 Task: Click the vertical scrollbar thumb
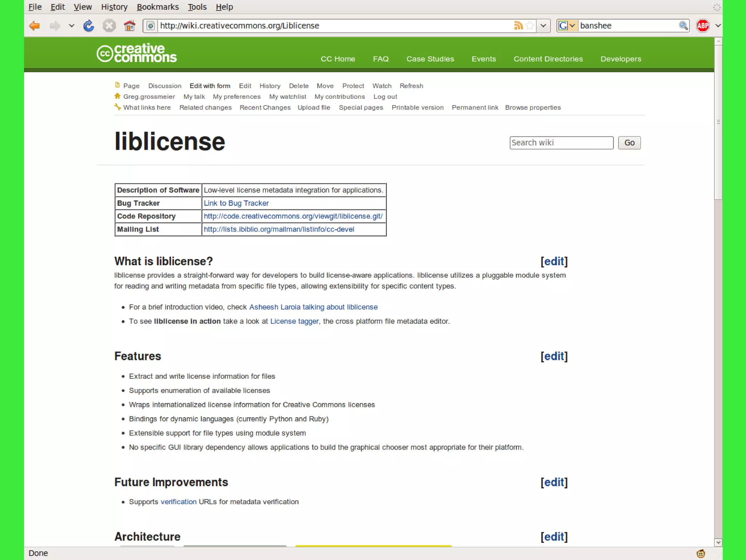click(718, 122)
